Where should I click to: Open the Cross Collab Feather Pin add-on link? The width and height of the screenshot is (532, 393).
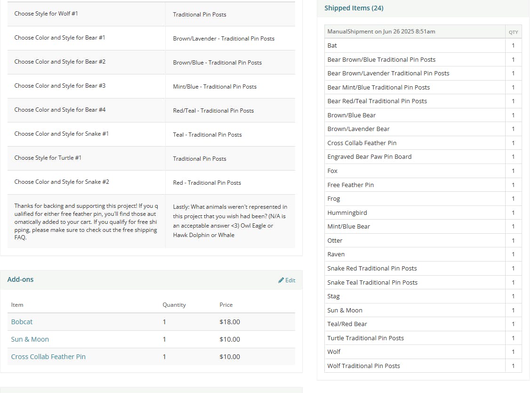click(48, 357)
